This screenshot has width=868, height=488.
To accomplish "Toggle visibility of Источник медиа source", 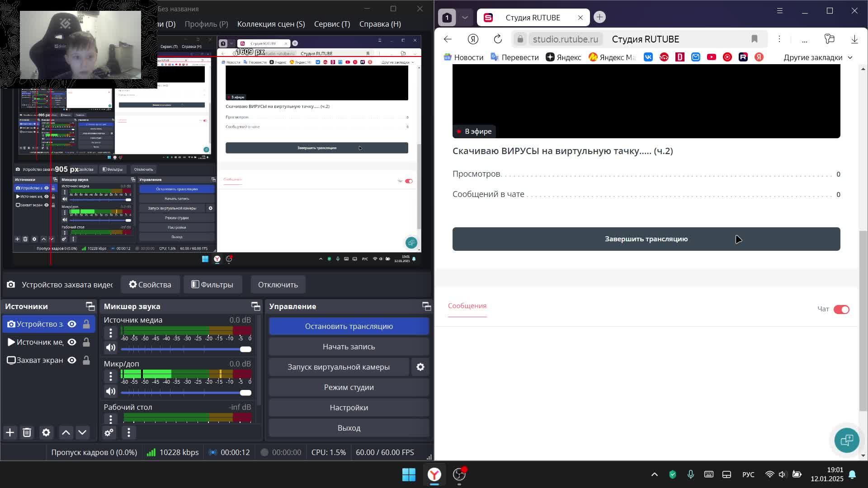I will pos(72,342).
